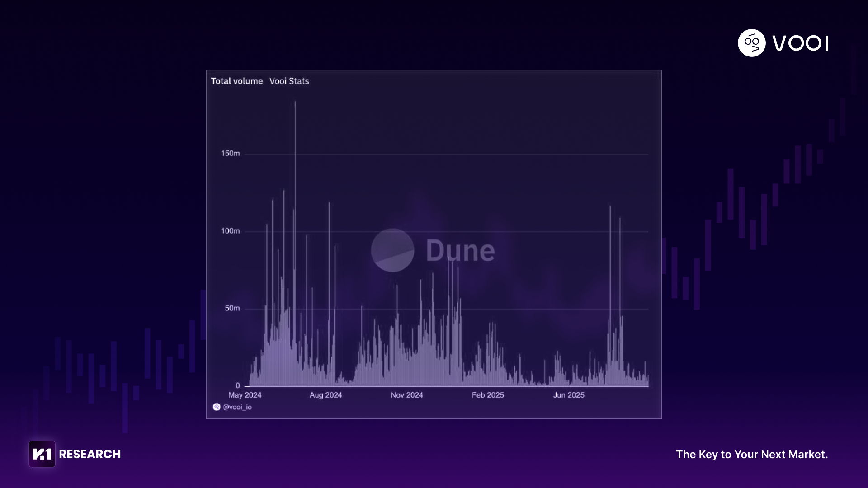Click the 150m y-axis label
Screen dimensions: 868x488
click(230, 154)
